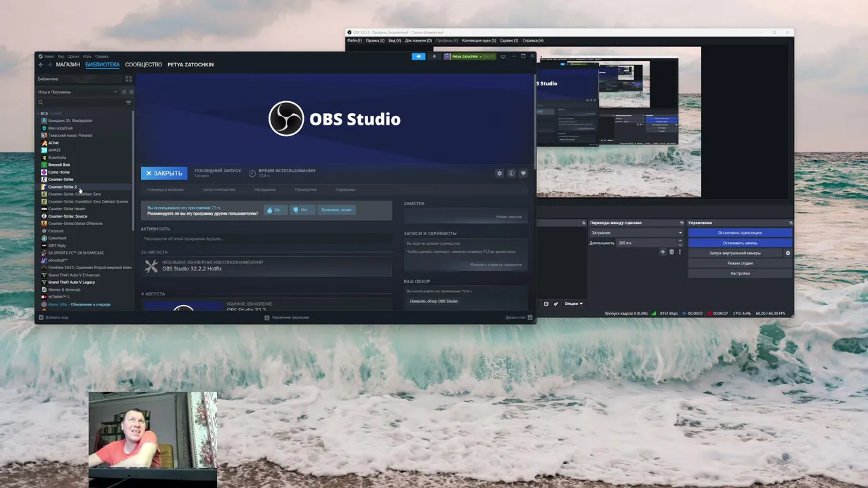
Task: Recommend OBS Studio with 'Да' thumbs up
Action: 275,210
